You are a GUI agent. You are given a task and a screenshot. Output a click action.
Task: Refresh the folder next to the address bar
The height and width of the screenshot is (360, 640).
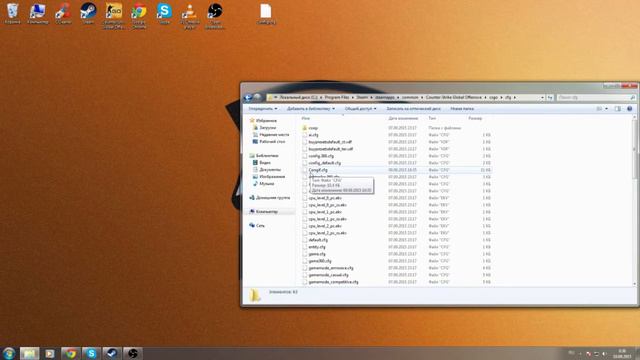tap(550, 98)
